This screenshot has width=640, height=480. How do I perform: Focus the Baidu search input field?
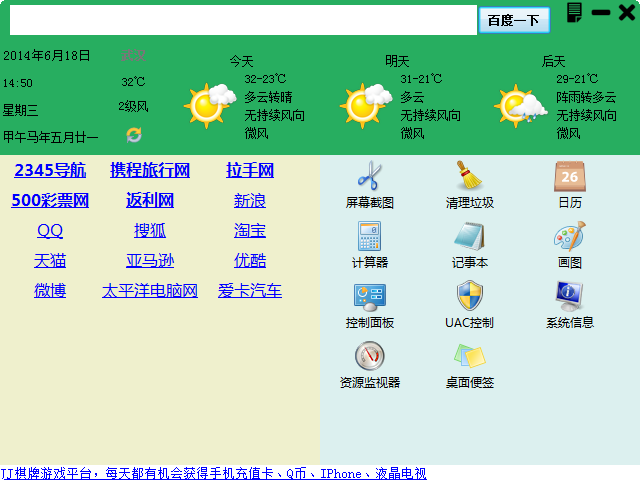[x=243, y=20]
